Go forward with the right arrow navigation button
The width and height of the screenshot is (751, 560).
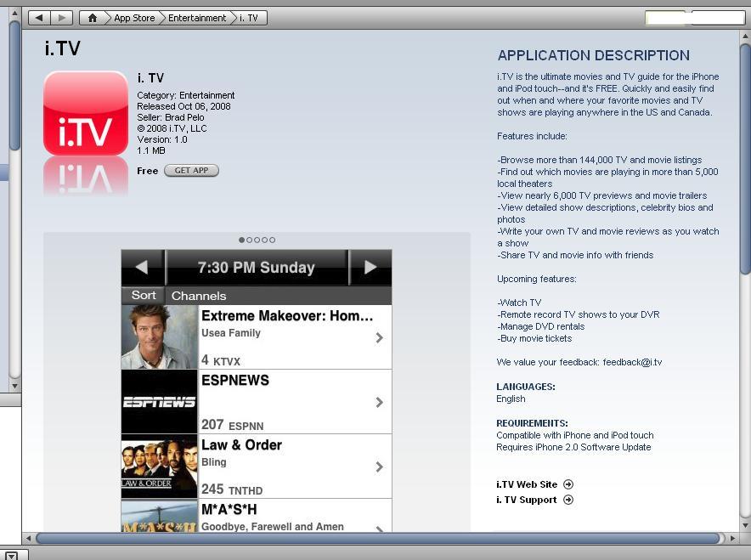pos(61,18)
